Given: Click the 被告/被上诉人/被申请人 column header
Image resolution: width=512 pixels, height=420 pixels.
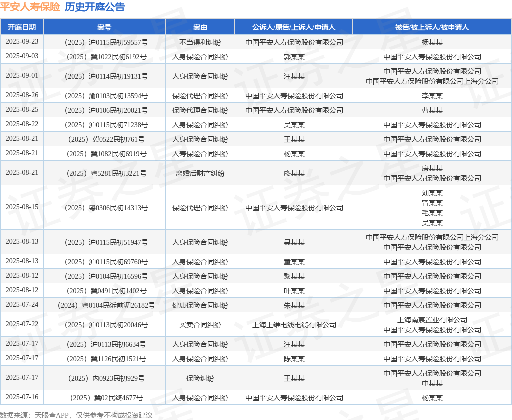Looking at the screenshot, I should (432, 27).
